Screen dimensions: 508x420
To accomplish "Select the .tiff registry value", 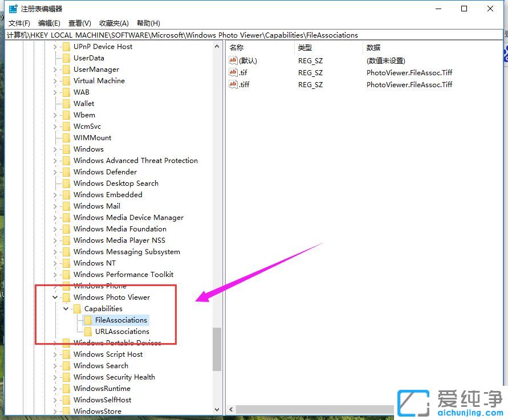I will pyautogui.click(x=245, y=84).
